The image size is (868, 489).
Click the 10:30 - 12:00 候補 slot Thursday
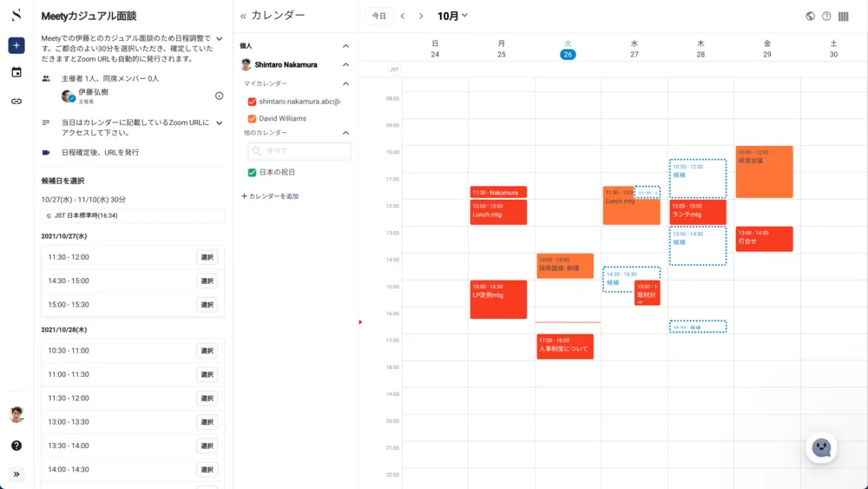[x=698, y=178]
